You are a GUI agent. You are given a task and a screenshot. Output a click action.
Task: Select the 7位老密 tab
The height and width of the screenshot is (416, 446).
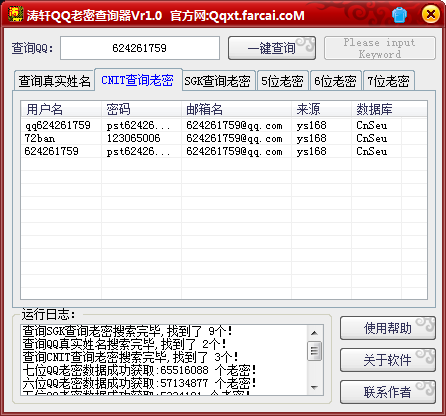pos(388,81)
